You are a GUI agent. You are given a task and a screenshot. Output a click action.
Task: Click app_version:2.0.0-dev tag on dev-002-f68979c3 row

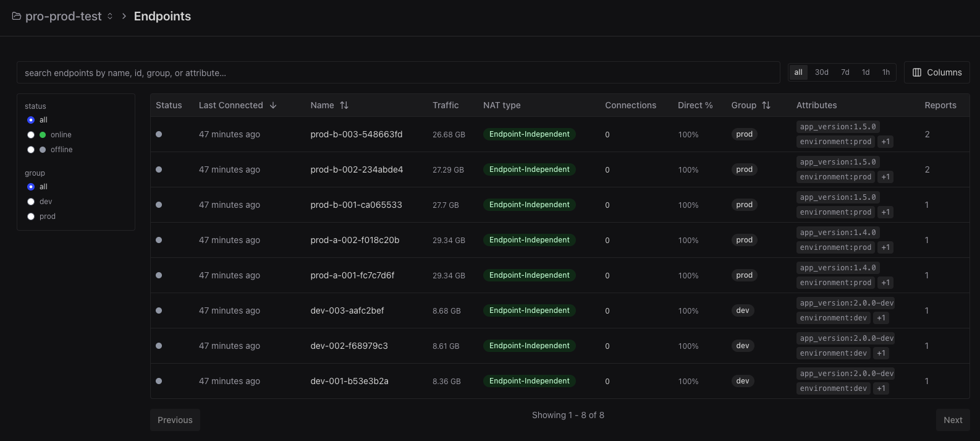847,338
